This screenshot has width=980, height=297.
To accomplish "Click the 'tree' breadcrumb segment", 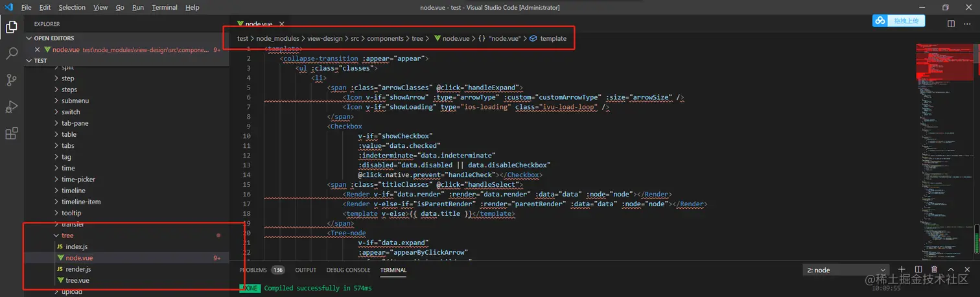I will tap(417, 38).
